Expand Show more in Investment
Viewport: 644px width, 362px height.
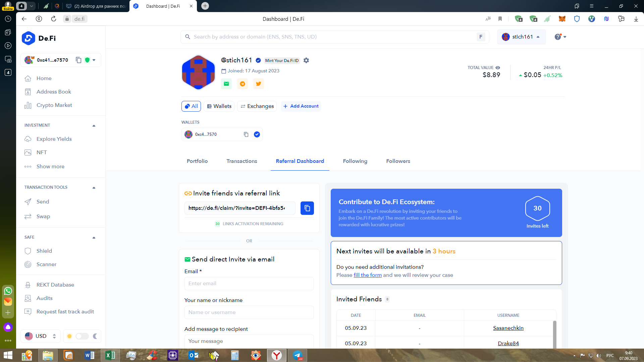tap(50, 167)
